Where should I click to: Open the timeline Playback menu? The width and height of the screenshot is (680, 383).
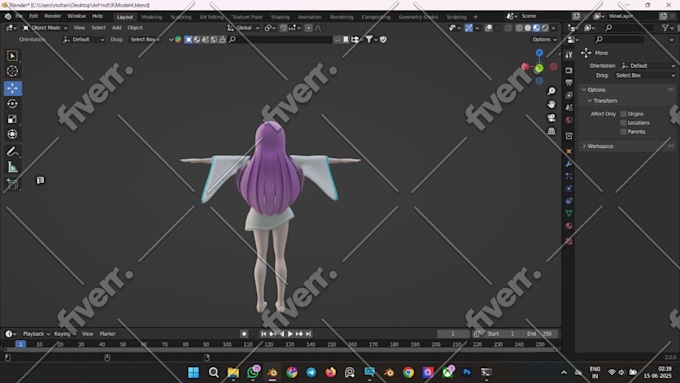tap(36, 334)
